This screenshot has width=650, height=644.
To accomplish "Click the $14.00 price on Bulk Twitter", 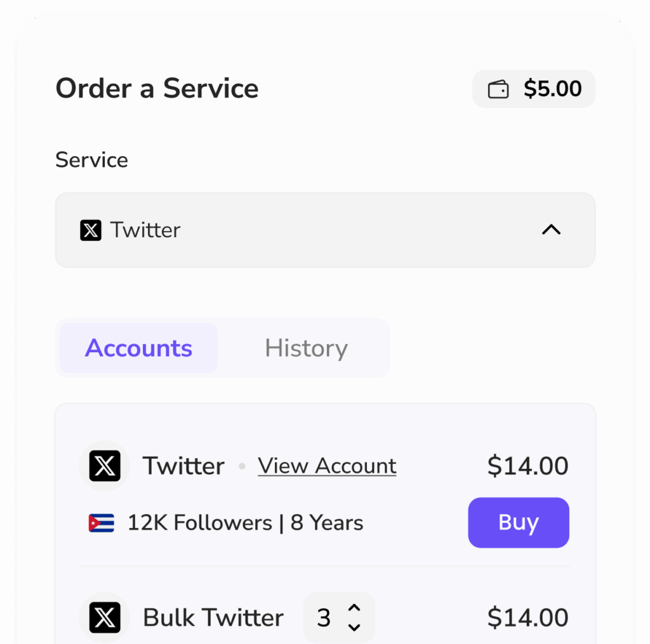I will point(527,617).
